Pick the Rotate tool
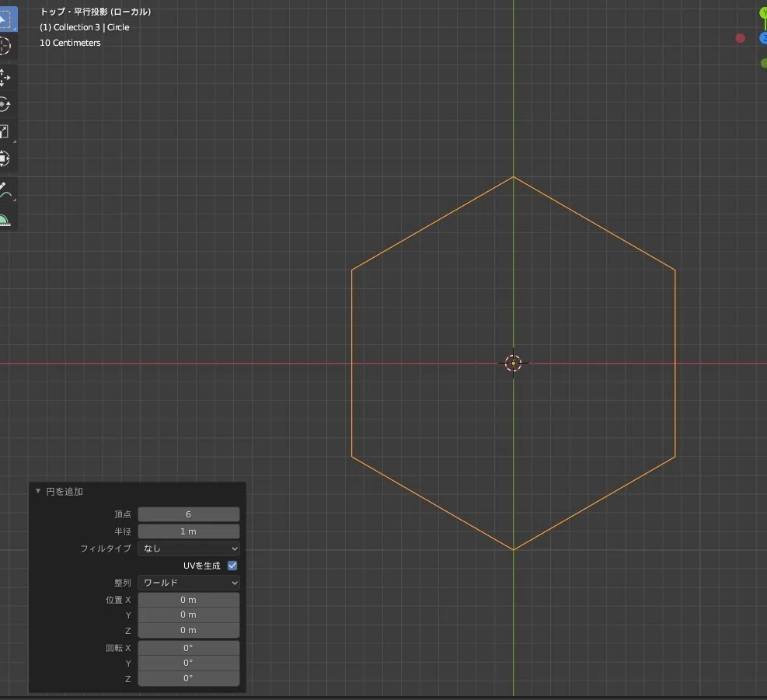The width and height of the screenshot is (767, 700). click(x=5, y=105)
